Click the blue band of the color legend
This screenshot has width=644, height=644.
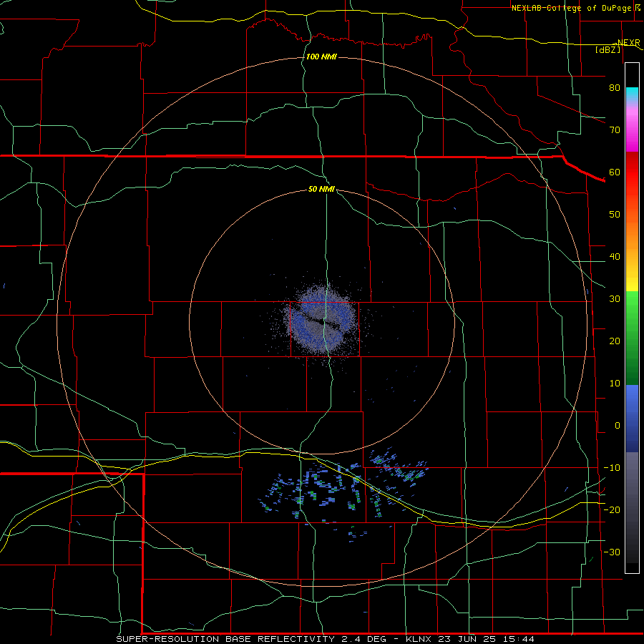click(632, 419)
